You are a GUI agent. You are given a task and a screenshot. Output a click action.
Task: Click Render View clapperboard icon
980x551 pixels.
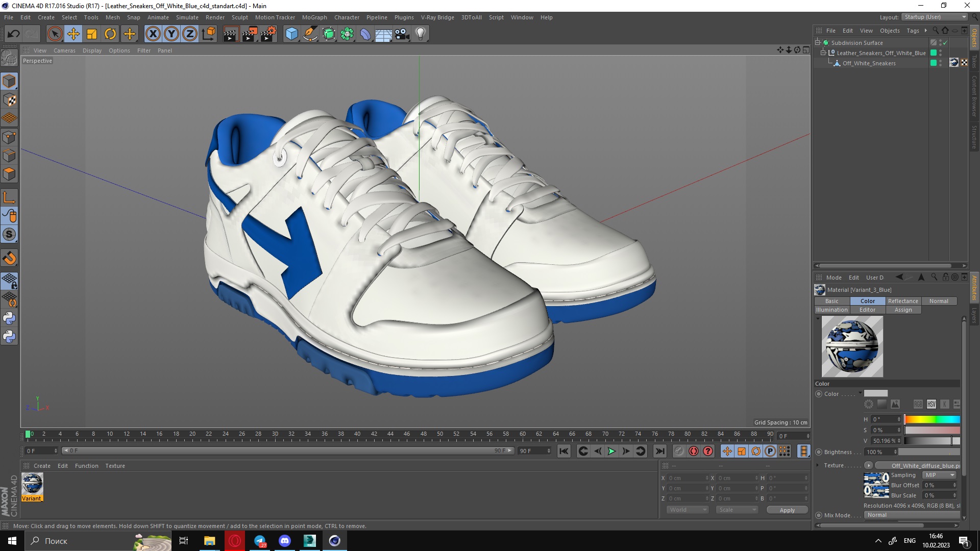coord(231,34)
